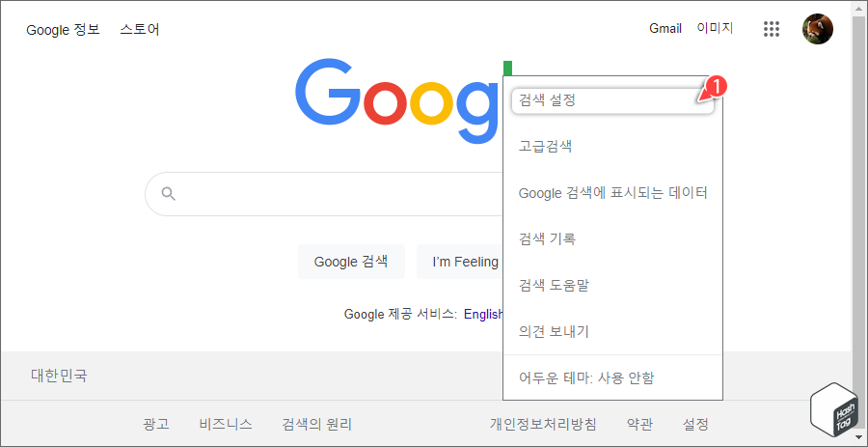
Task: Open the 광고 footer link
Action: point(156,425)
